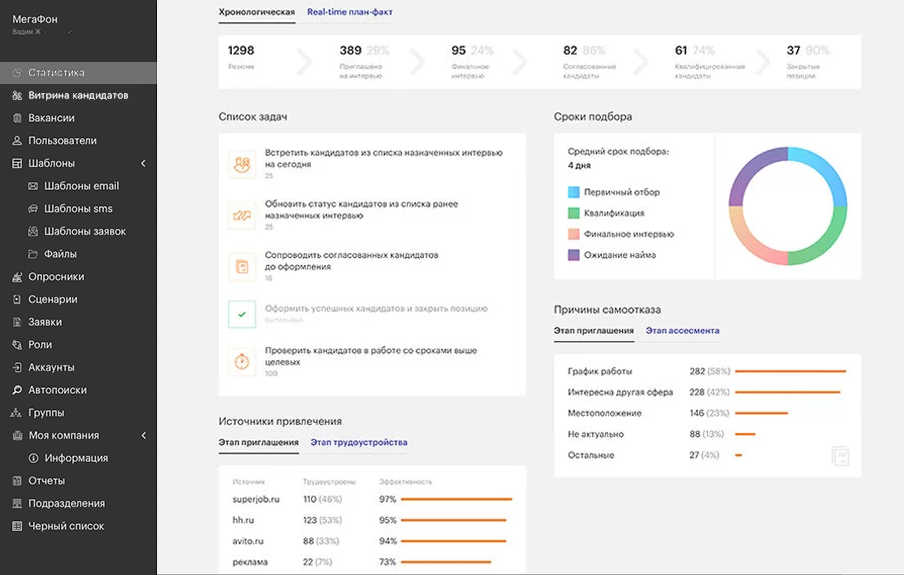The width and height of the screenshot is (904, 575).
Task: Select Этап приглашения tab under Причины самоотказа
Action: pos(594,330)
